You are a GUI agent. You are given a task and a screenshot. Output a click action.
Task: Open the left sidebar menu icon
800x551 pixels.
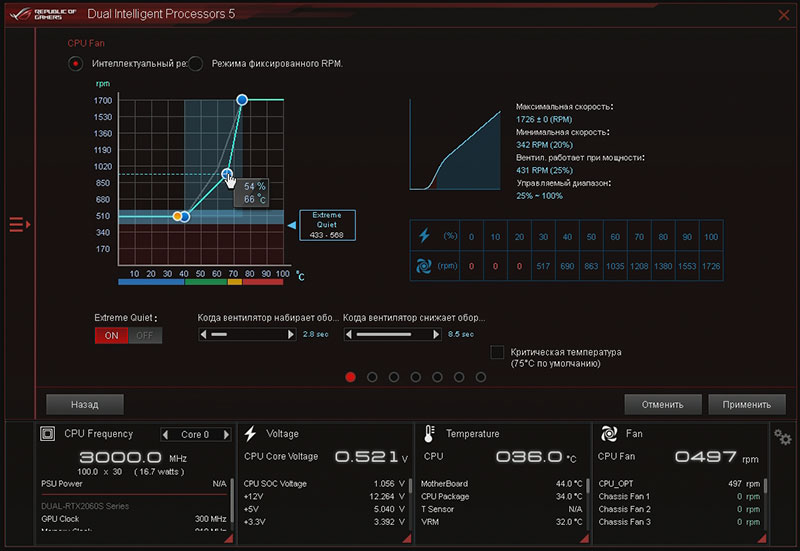(x=19, y=224)
